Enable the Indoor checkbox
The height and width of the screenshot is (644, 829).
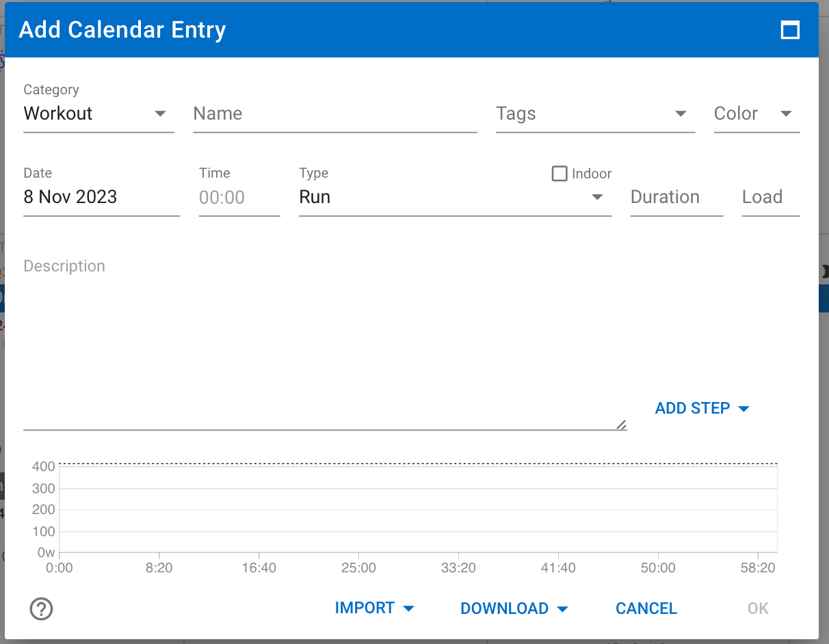click(x=560, y=174)
